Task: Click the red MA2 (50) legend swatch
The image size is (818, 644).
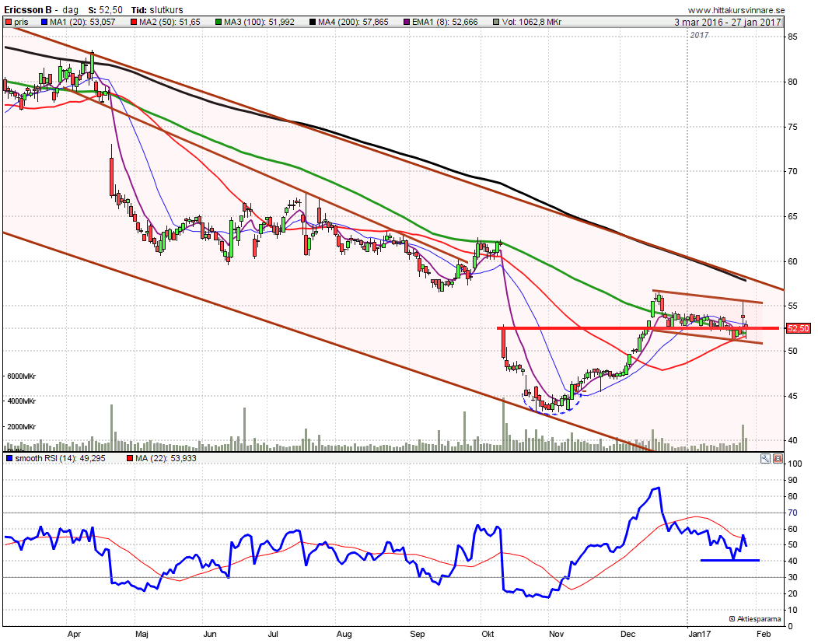Action: coord(134,22)
